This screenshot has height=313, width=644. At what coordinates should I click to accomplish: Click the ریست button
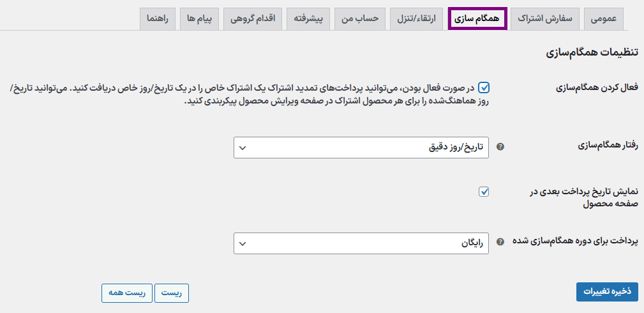[x=171, y=293]
